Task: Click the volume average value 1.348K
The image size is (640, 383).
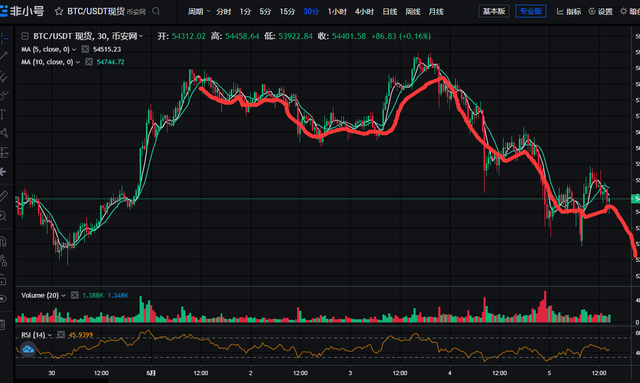Action: pyautogui.click(x=118, y=295)
